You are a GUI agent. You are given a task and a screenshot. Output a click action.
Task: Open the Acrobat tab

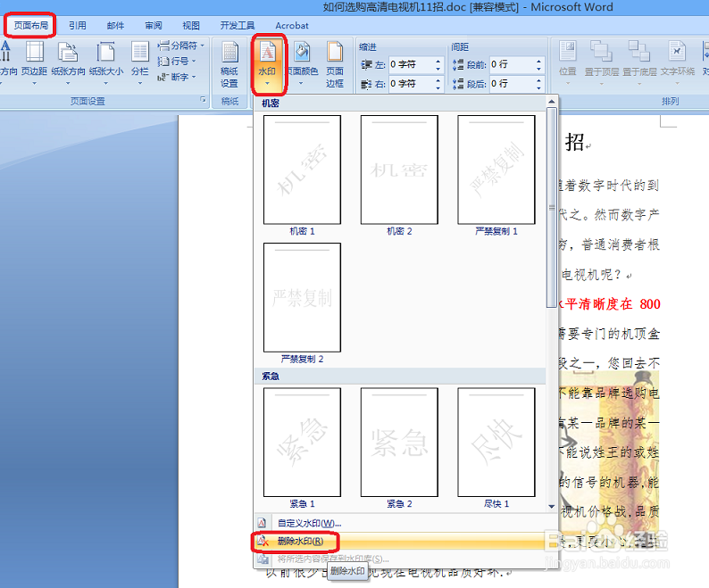tap(292, 26)
